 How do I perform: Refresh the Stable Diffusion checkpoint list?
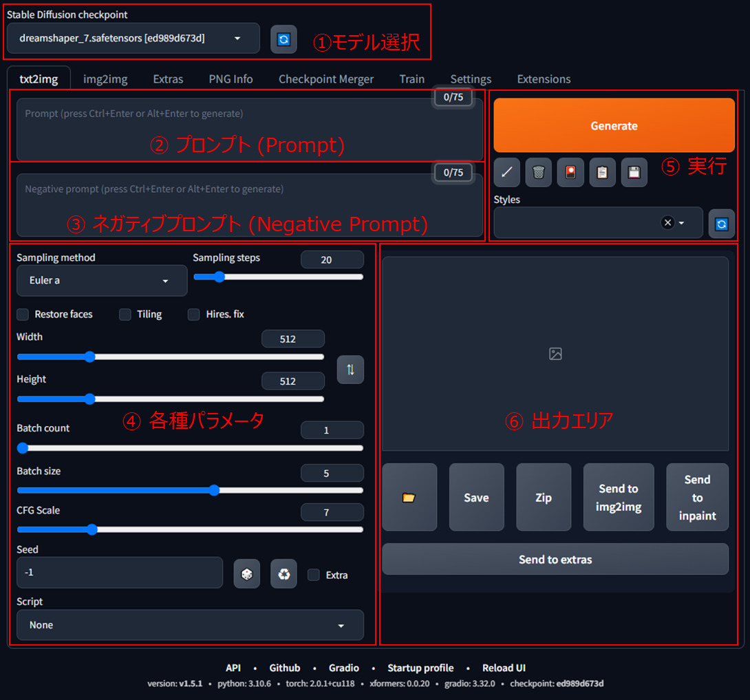tap(283, 39)
